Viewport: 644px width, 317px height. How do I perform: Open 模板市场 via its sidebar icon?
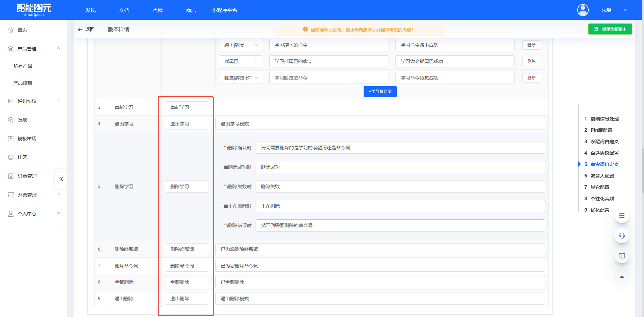point(10,138)
